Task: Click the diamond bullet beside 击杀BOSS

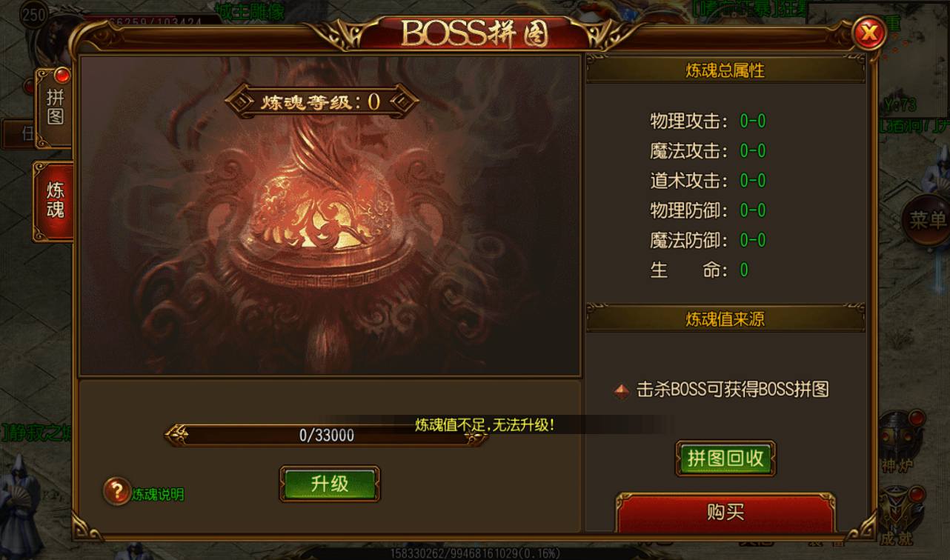Action: coord(622,391)
